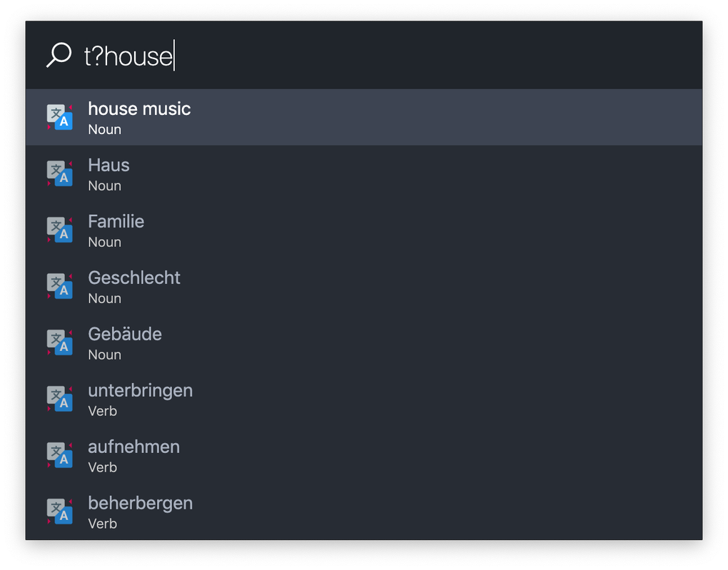This screenshot has width=728, height=570.
Task: Click the Noun label under Haus
Action: point(104,185)
